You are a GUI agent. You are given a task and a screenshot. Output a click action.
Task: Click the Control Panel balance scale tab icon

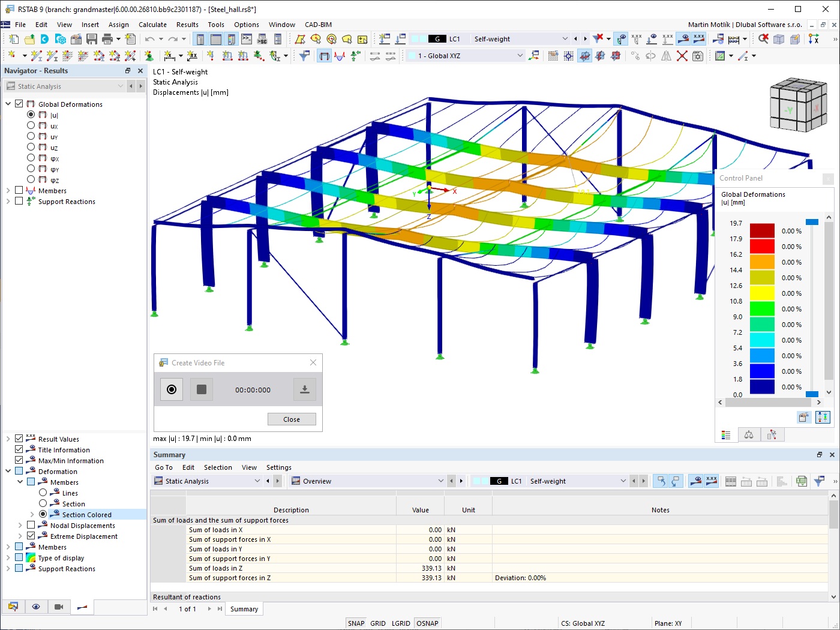749,434
